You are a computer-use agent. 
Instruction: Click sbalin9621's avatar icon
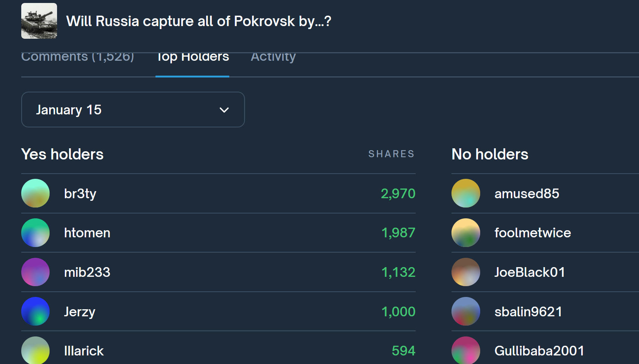(x=466, y=311)
